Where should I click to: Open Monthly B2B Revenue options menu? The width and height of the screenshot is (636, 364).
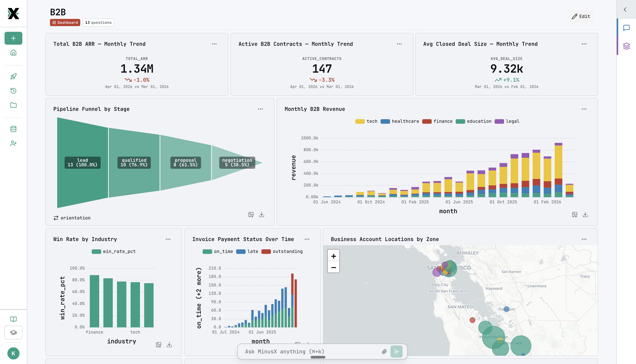[x=584, y=109]
